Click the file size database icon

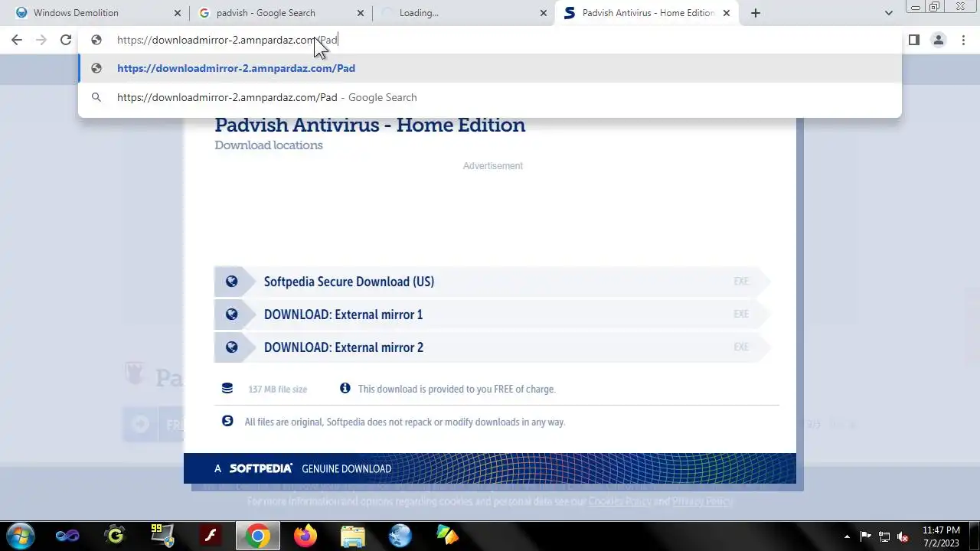[227, 389]
